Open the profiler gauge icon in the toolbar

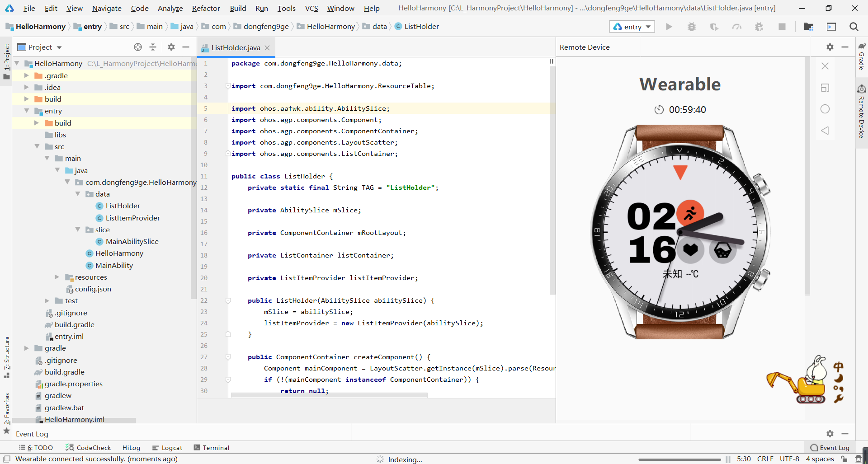[x=736, y=27]
